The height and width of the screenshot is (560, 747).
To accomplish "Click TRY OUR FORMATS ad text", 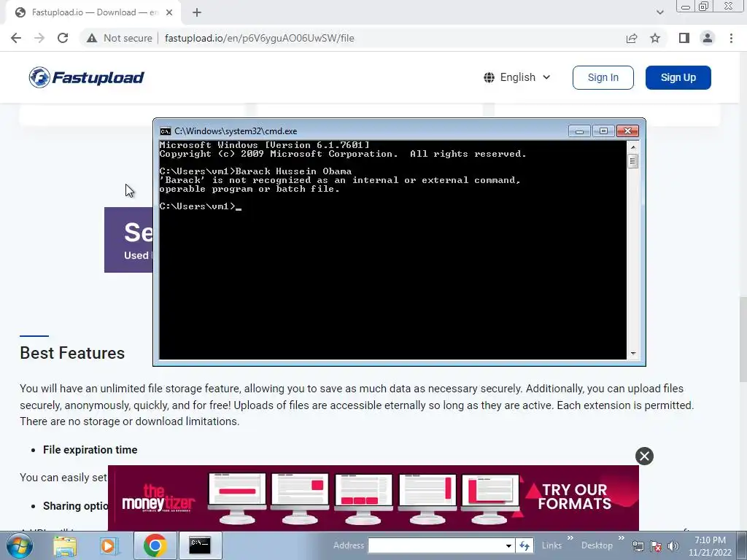I will [574, 497].
